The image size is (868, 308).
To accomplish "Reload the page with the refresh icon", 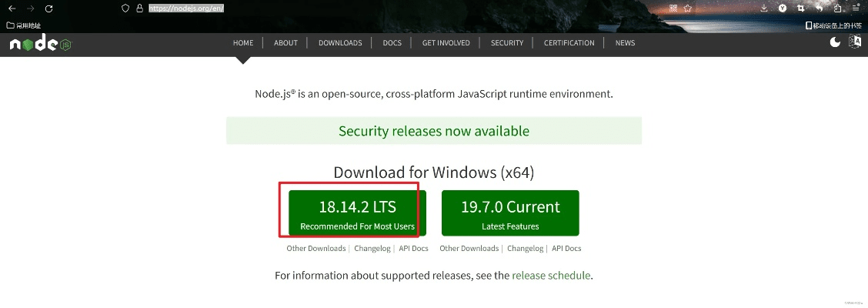I will (x=49, y=8).
